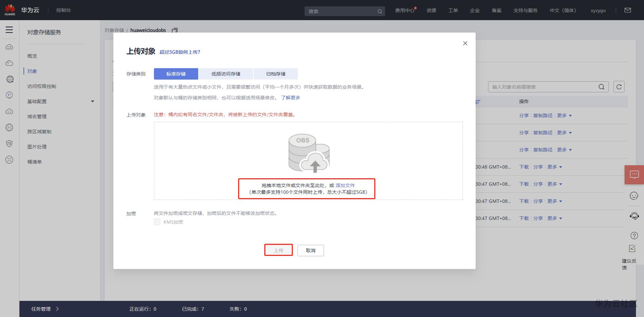Click the 操作 column header

tap(524, 101)
